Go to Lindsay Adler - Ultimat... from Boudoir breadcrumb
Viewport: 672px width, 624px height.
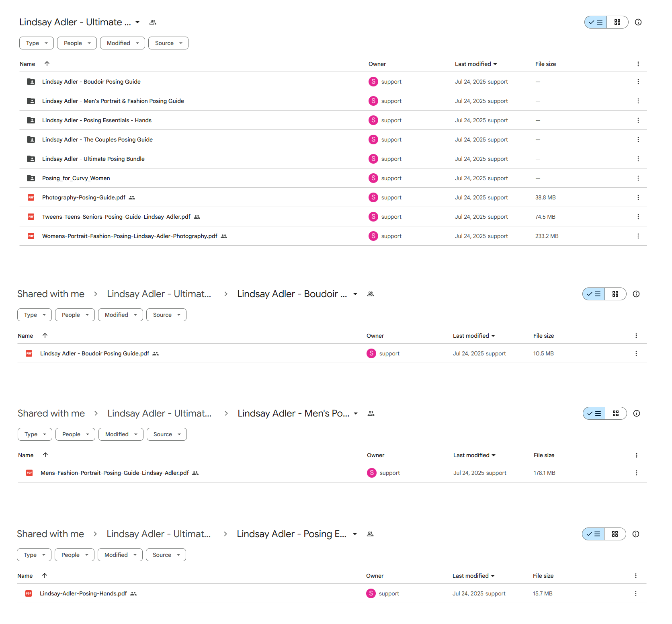coord(159,294)
